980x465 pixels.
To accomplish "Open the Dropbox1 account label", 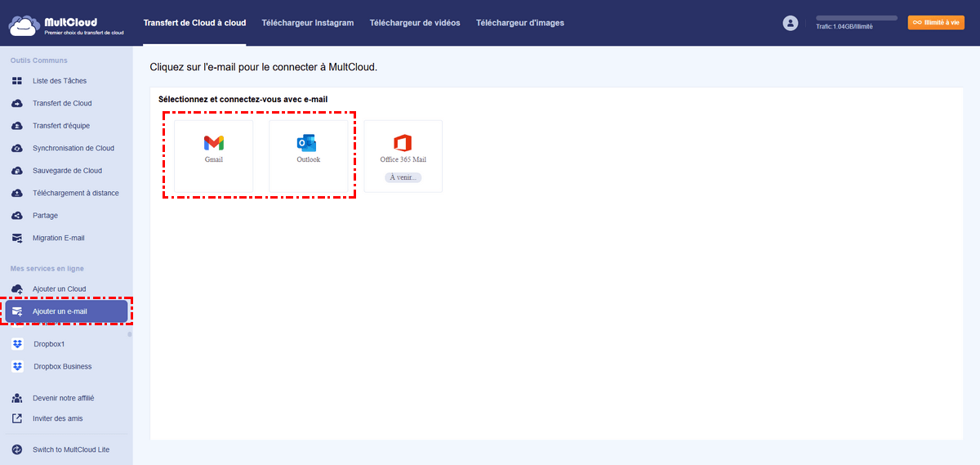I will (49, 344).
